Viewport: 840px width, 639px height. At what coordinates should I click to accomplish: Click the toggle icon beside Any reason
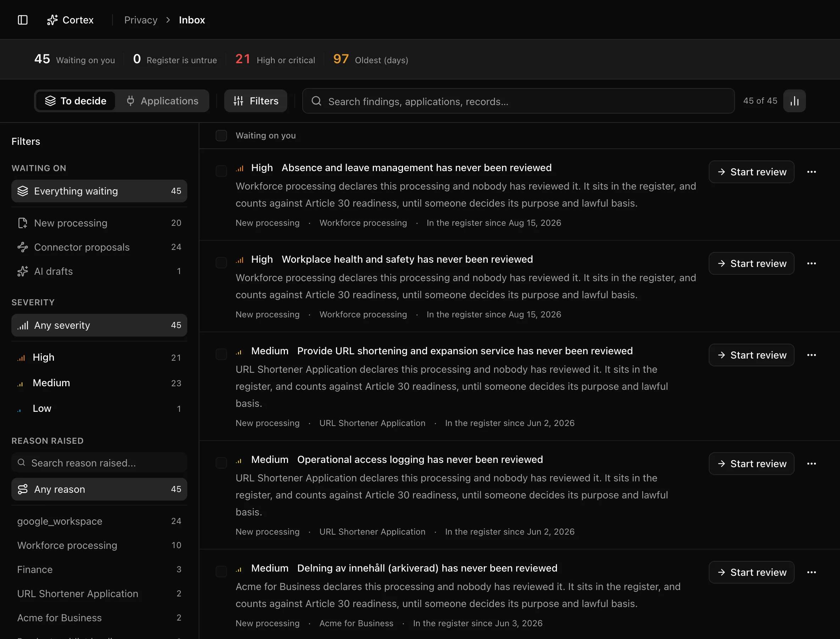(x=23, y=489)
